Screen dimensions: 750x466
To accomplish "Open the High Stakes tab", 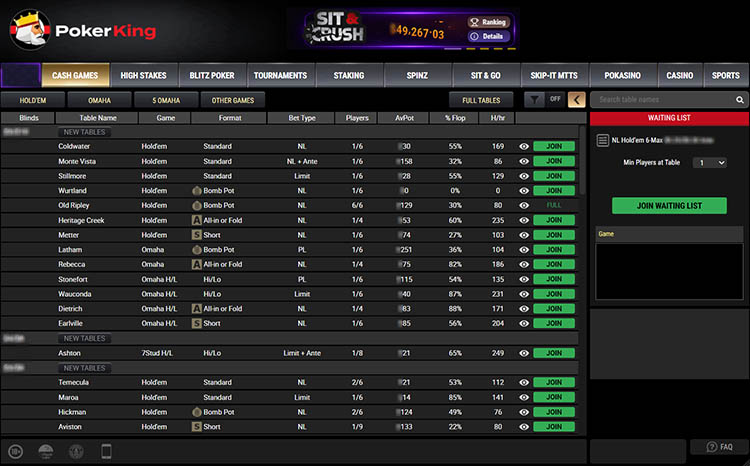I will (143, 75).
